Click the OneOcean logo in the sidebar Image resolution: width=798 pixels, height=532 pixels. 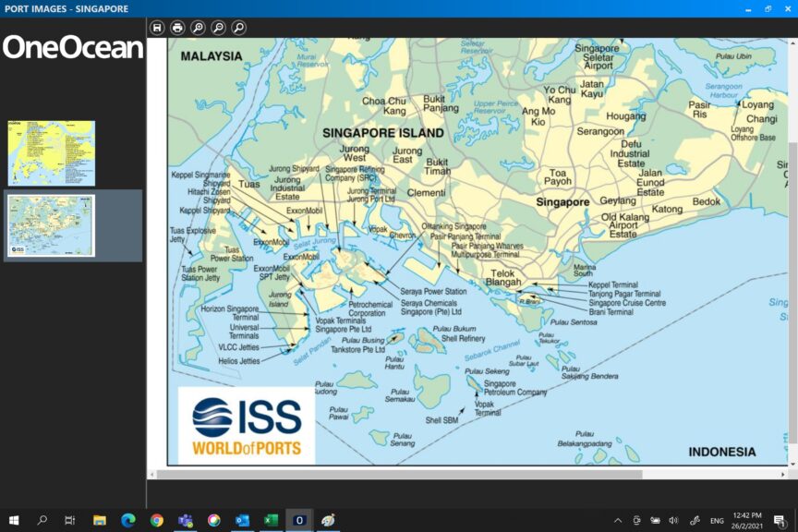[73, 47]
